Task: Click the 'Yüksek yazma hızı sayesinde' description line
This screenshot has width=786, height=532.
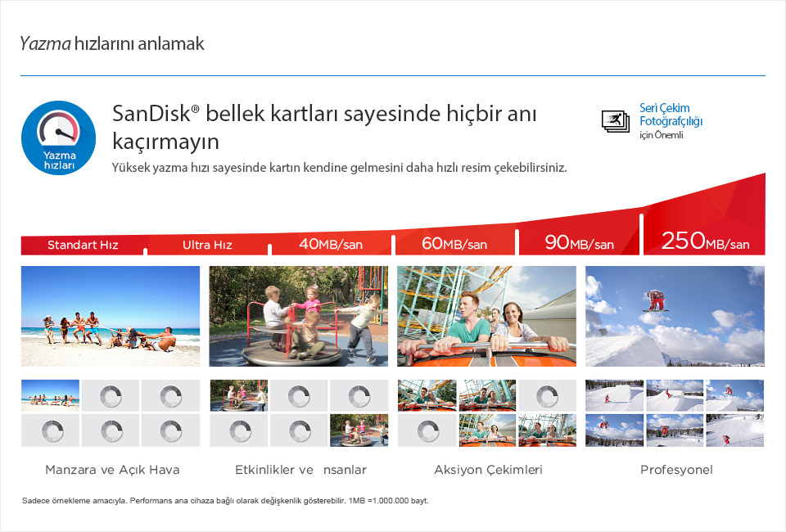Action: (339, 168)
